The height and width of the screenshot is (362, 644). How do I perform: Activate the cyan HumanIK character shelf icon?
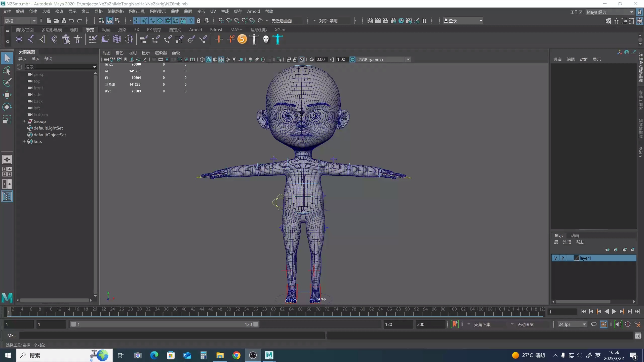[x=277, y=39]
